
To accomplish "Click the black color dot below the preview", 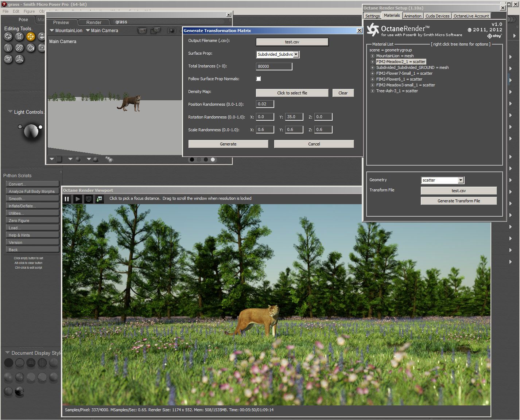I will point(192,160).
